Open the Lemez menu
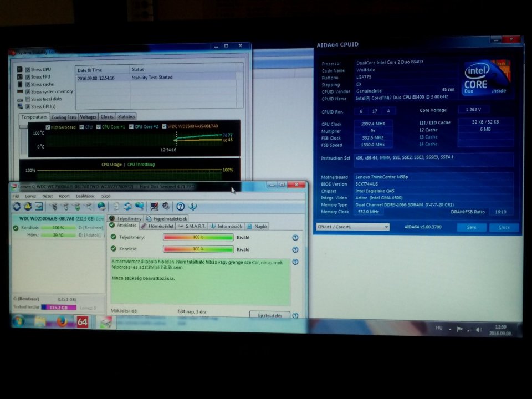This screenshot has height=399, width=532. [30, 196]
